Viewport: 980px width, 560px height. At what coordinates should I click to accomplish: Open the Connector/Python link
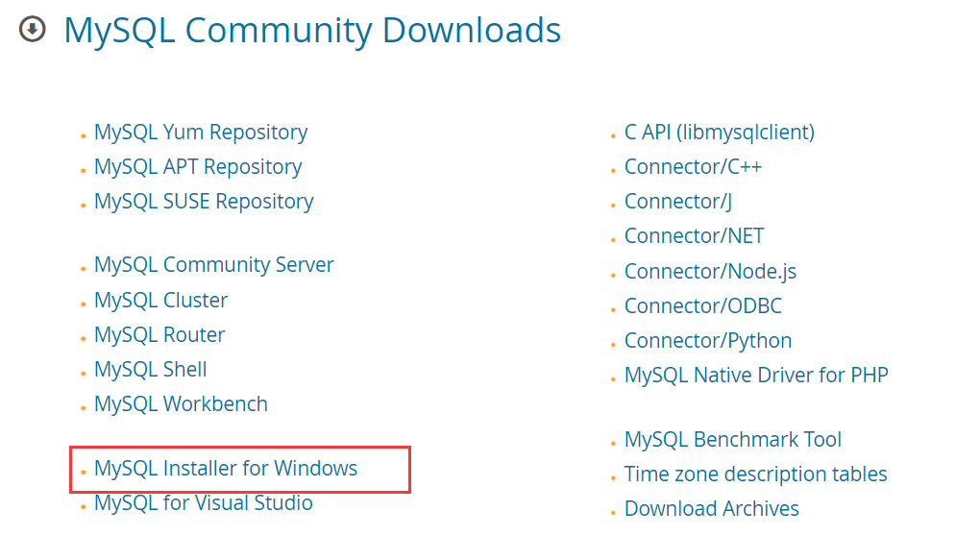pos(708,341)
